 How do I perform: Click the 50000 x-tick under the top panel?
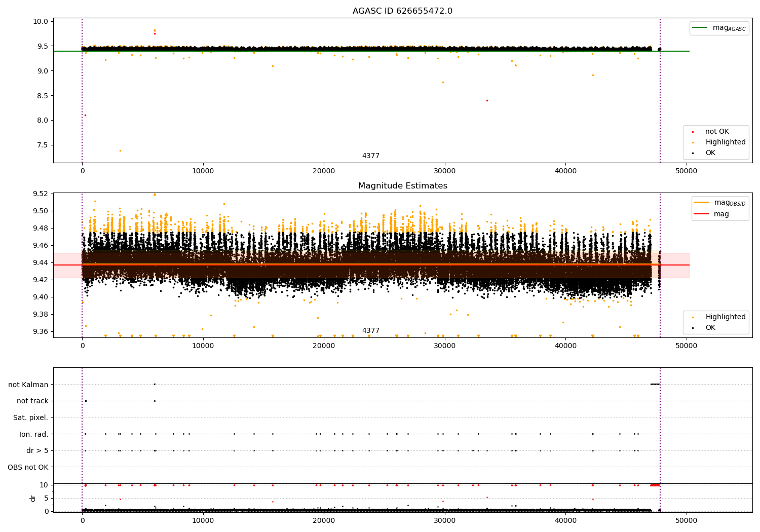[x=687, y=171]
